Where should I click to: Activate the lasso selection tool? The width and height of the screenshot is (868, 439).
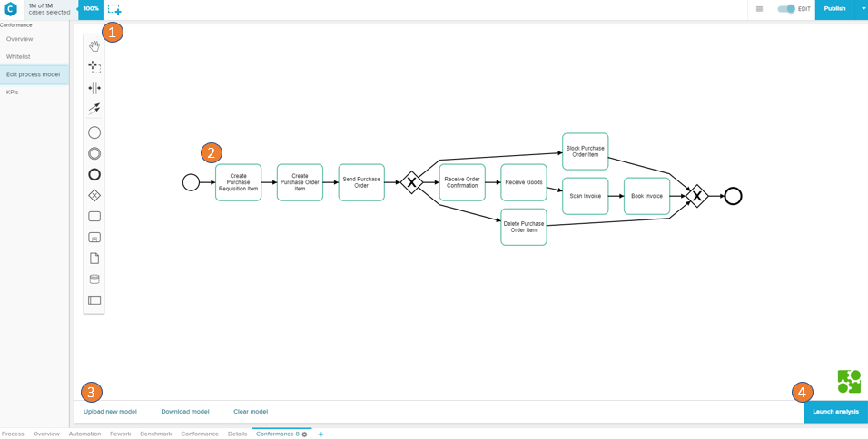point(94,67)
